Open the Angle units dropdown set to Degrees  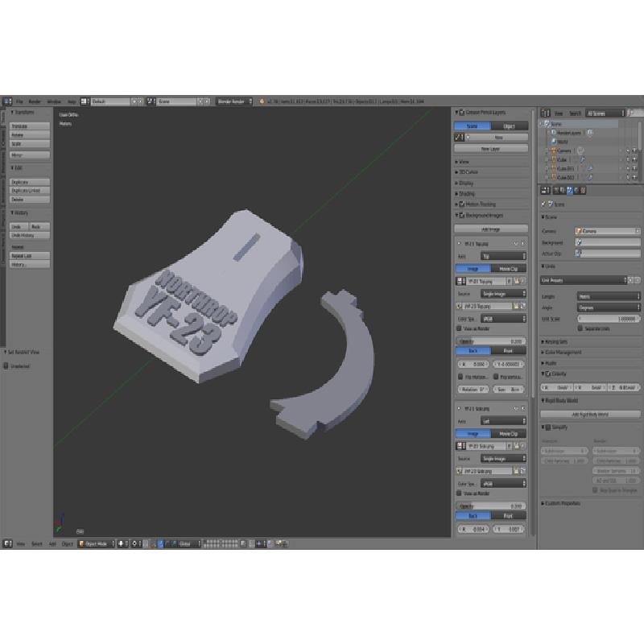(609, 308)
